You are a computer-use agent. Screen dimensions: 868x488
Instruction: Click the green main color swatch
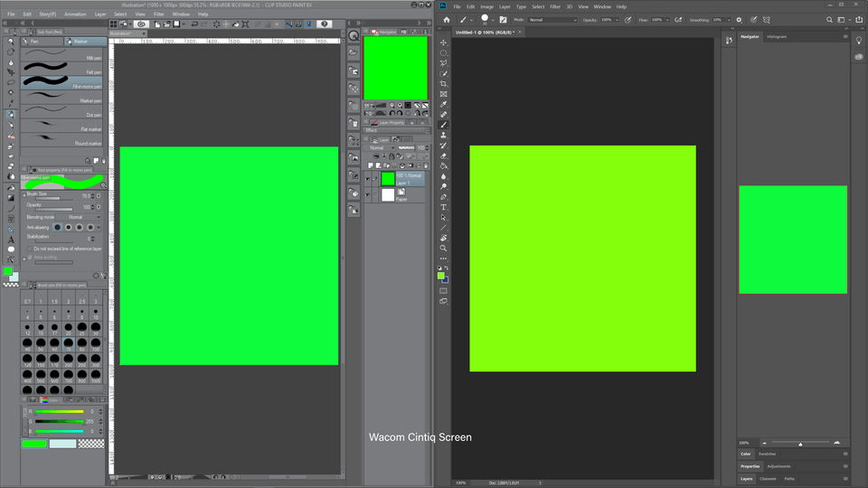[8, 270]
